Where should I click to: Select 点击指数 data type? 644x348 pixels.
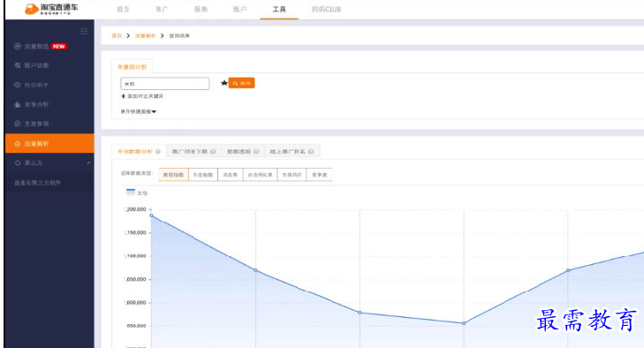pos(203,175)
